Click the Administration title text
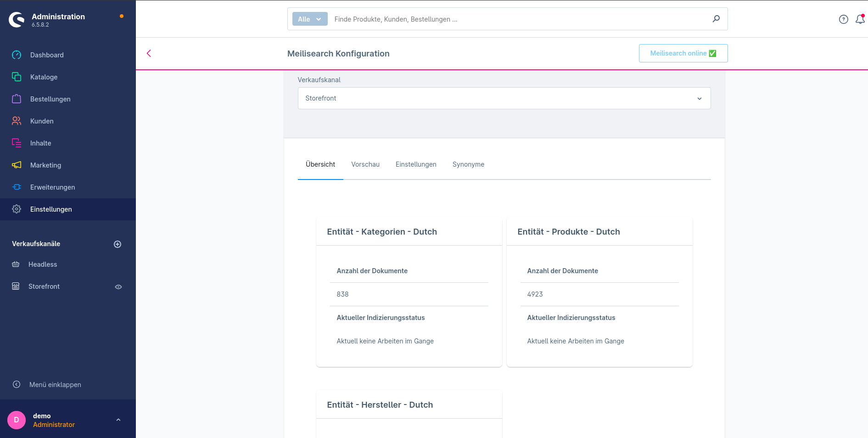This screenshot has height=438, width=868. pyautogui.click(x=58, y=17)
